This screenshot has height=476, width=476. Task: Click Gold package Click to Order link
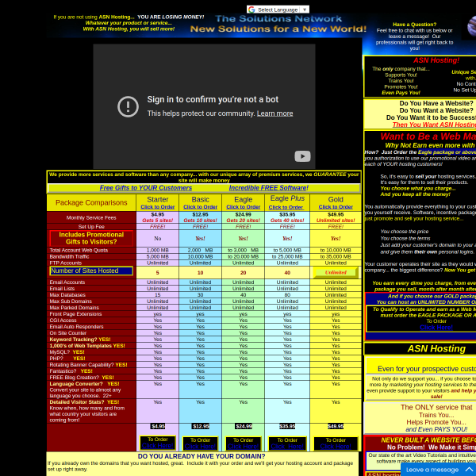coord(336,207)
